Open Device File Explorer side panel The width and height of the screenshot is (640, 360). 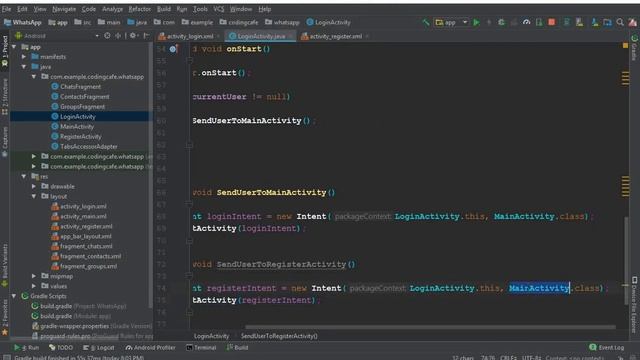click(634, 304)
